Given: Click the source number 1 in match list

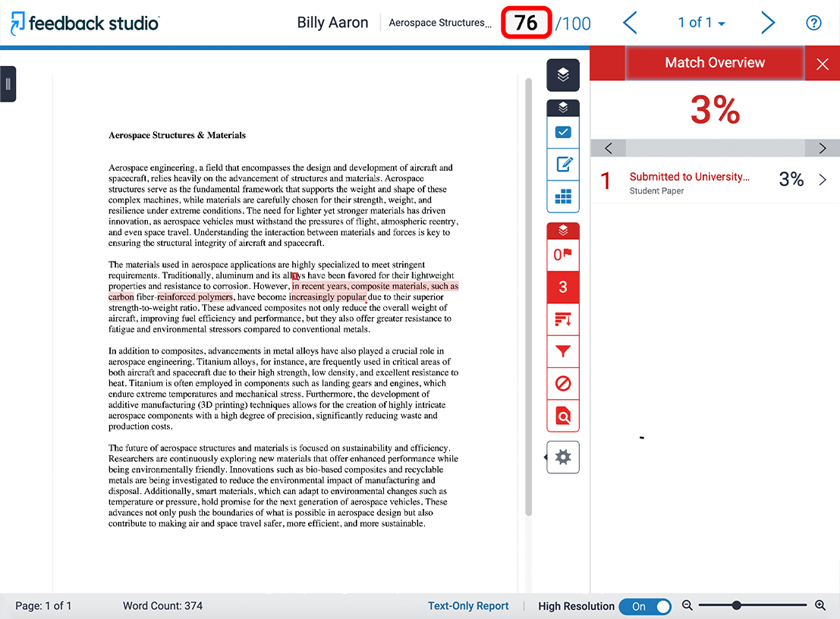Looking at the screenshot, I should (606, 181).
